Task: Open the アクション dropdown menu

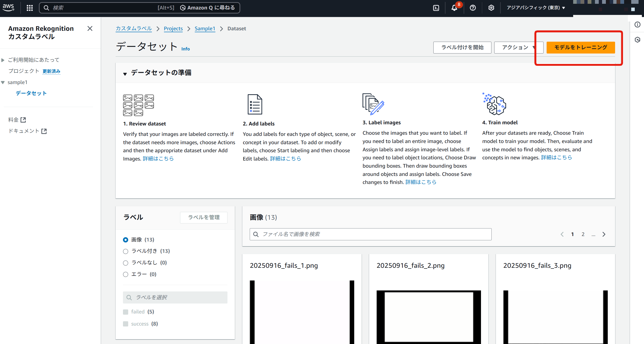Action: tap(518, 47)
